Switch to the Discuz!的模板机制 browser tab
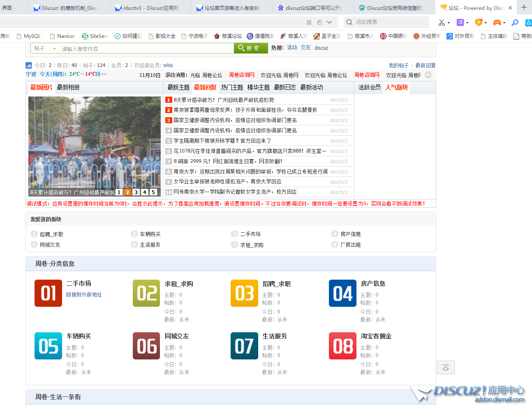This screenshot has height=410, width=532. (69, 8)
